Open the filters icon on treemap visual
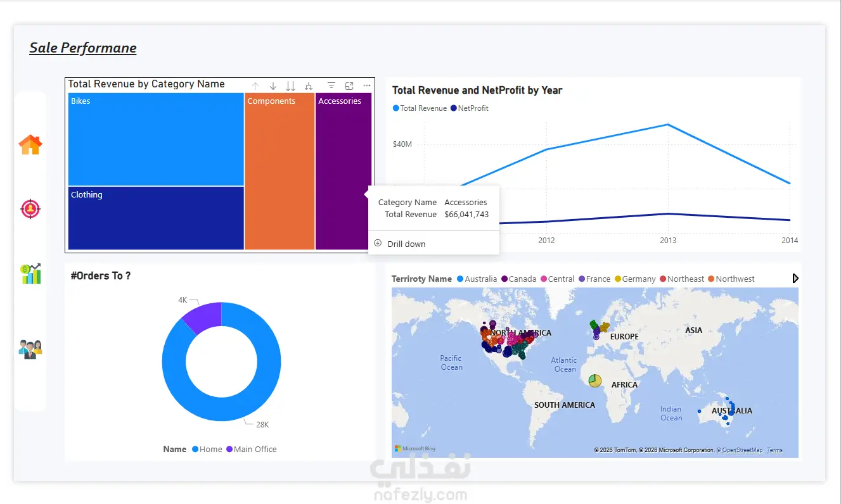The height and width of the screenshot is (504, 841). 331,85
